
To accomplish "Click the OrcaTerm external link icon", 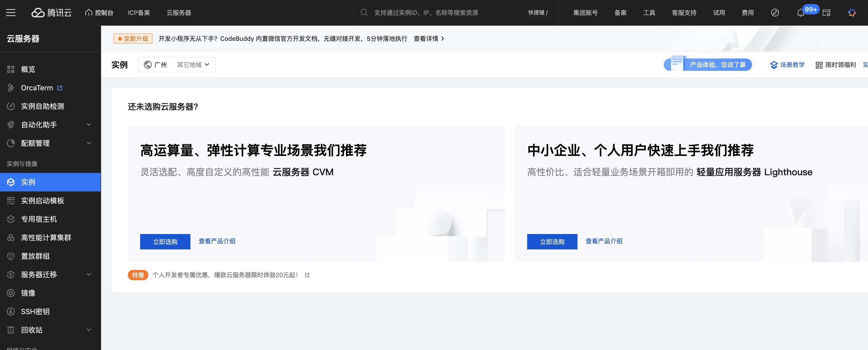I will coord(60,88).
